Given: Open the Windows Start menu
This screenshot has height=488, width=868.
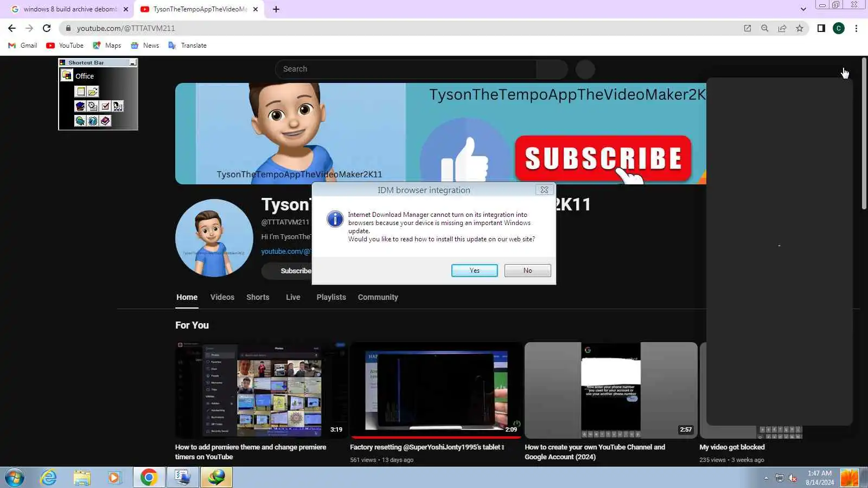Looking at the screenshot, I should [x=14, y=477].
